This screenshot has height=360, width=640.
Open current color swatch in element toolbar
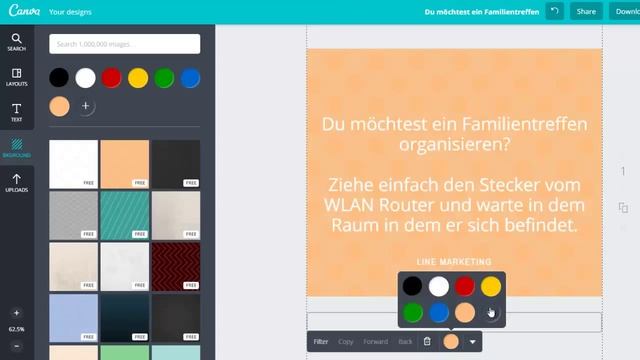click(x=451, y=342)
